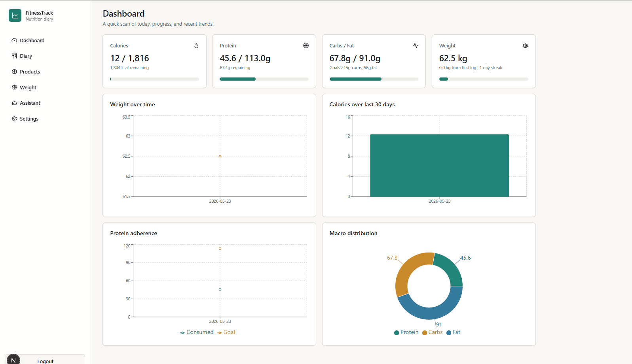Click 'Nutrition diary' subtitle in sidebar

tap(39, 19)
